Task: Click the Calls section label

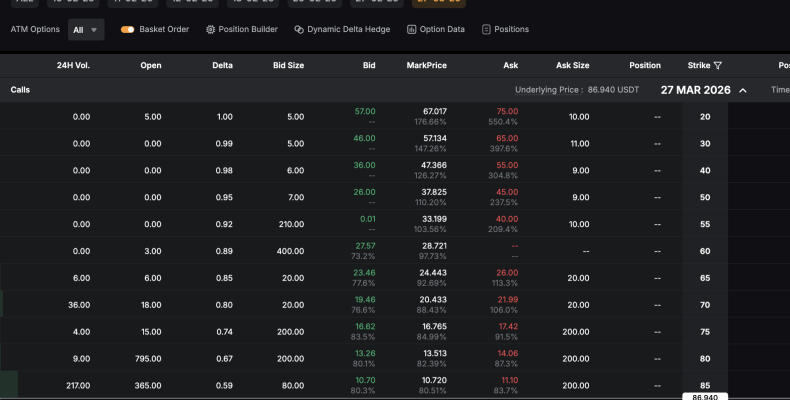Action: tap(20, 90)
